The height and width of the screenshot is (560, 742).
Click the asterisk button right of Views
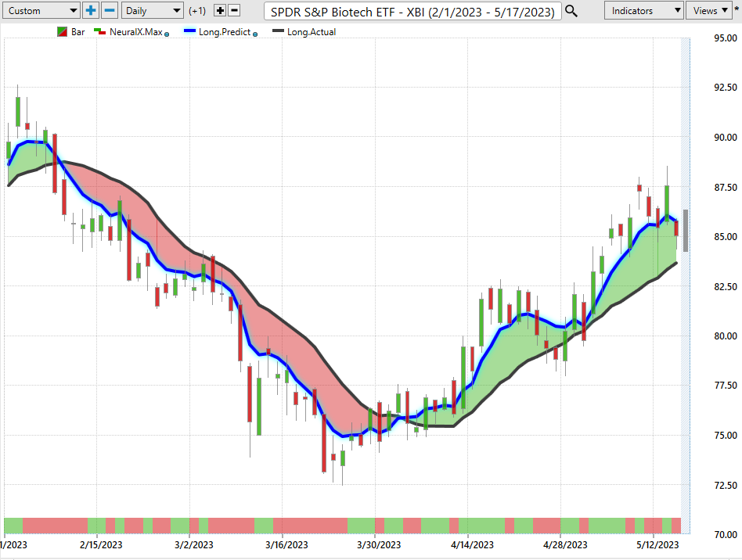737,10
